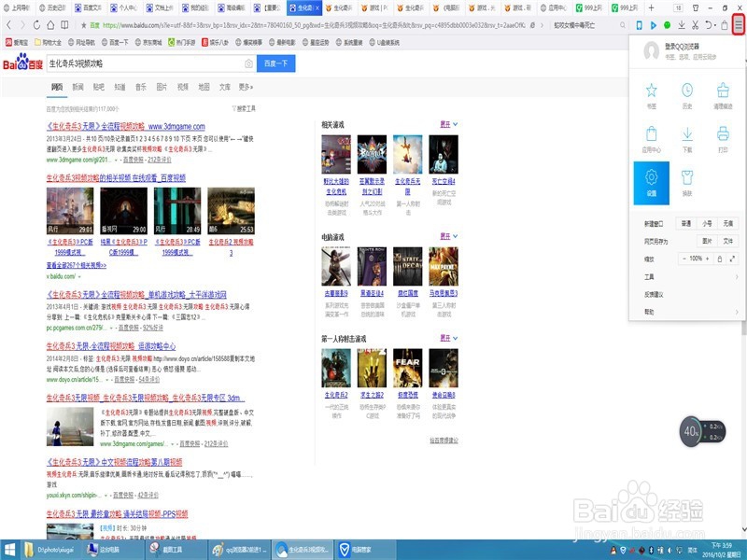Image resolution: width=747 pixels, height=560 pixels.
Task: Click the clear traces broom icon
Action: pyautogui.click(x=723, y=91)
